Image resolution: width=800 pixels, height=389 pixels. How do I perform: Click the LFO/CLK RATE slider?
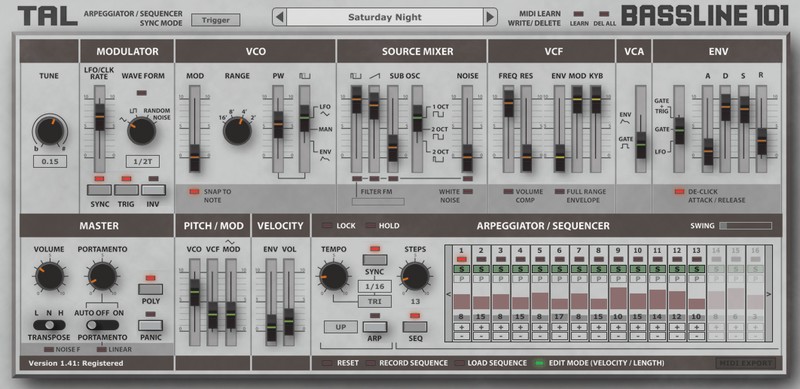tap(99, 117)
